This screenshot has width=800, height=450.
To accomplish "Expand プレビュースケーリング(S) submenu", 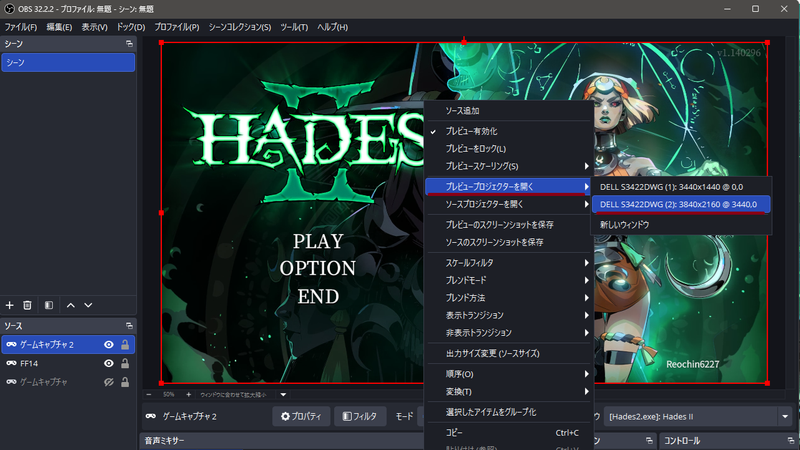I will pos(509,166).
